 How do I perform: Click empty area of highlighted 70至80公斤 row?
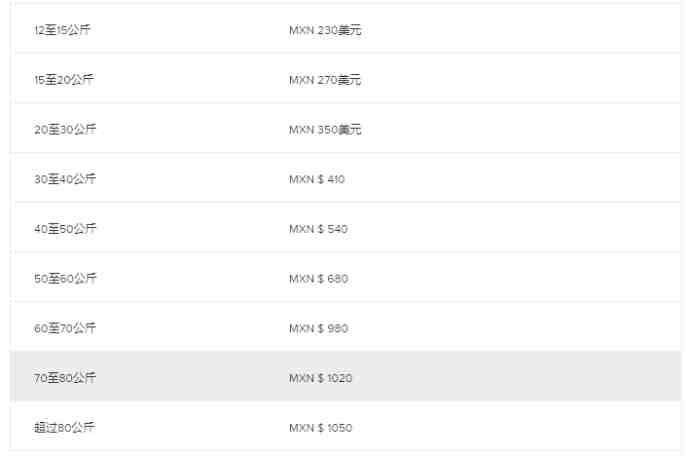[x=516, y=376]
